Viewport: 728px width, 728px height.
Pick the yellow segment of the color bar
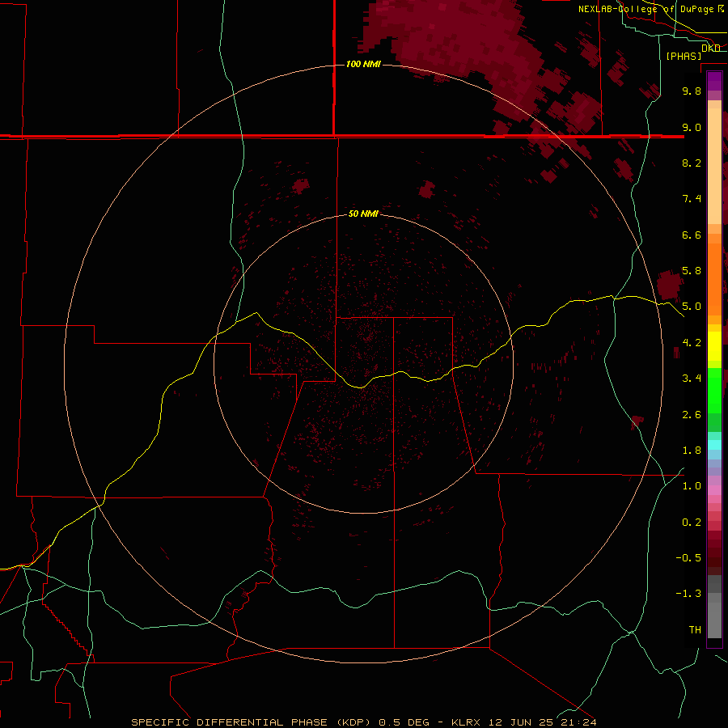[714, 346]
